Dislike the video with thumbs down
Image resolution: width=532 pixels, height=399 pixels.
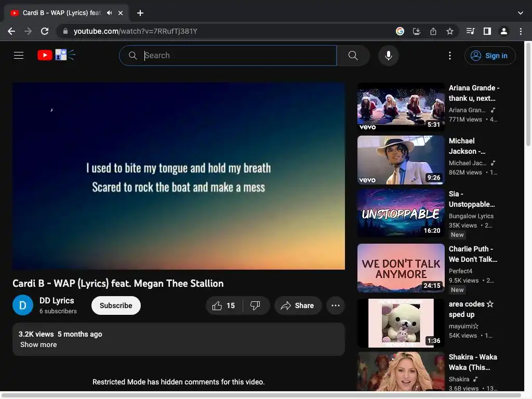tap(256, 305)
